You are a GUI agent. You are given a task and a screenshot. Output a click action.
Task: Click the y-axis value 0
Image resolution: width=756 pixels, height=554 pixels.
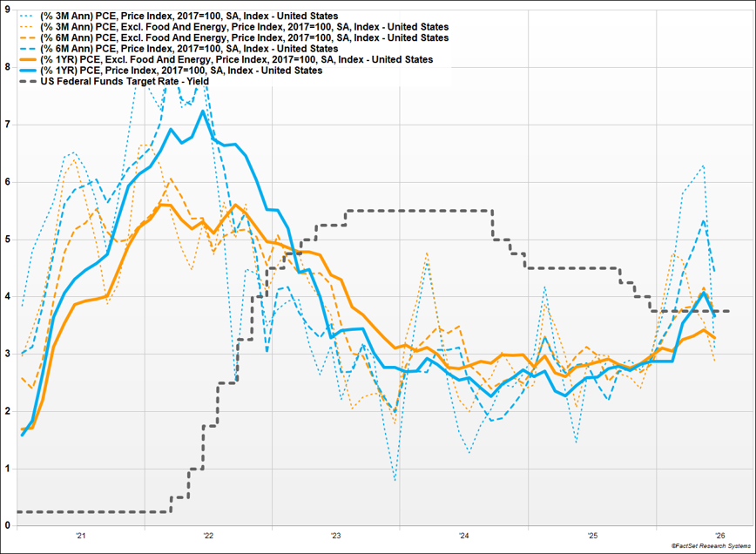click(x=7, y=526)
